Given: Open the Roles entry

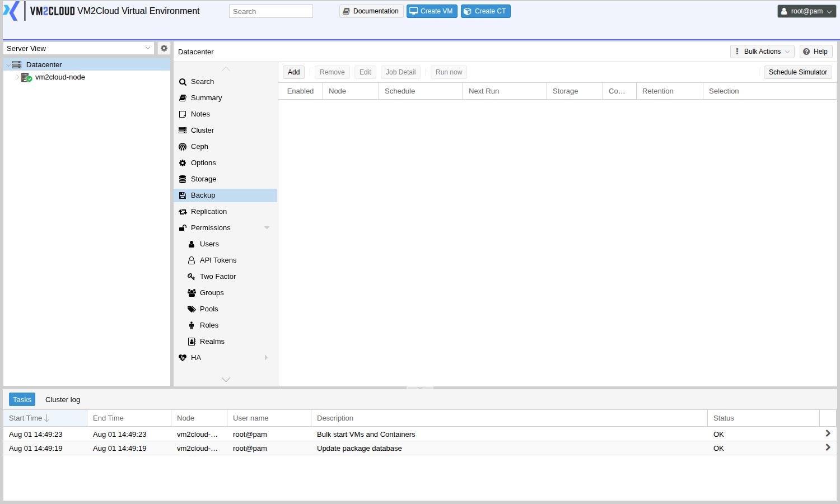Looking at the screenshot, I should 225,325.
